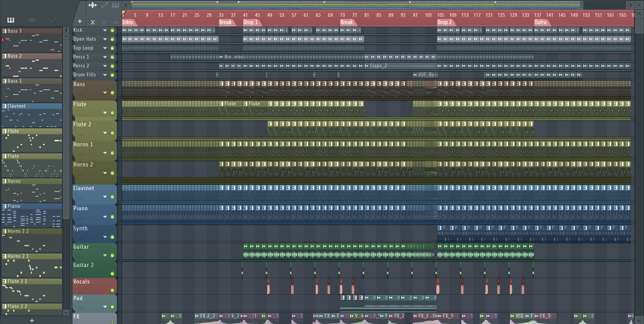Image resolution: width=644 pixels, height=324 pixels.
Task: Click the picker scroll down arrow
Action: click(66, 313)
